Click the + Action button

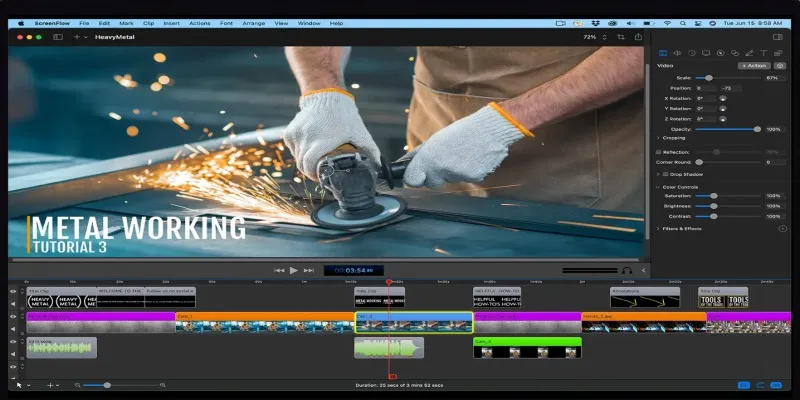754,66
